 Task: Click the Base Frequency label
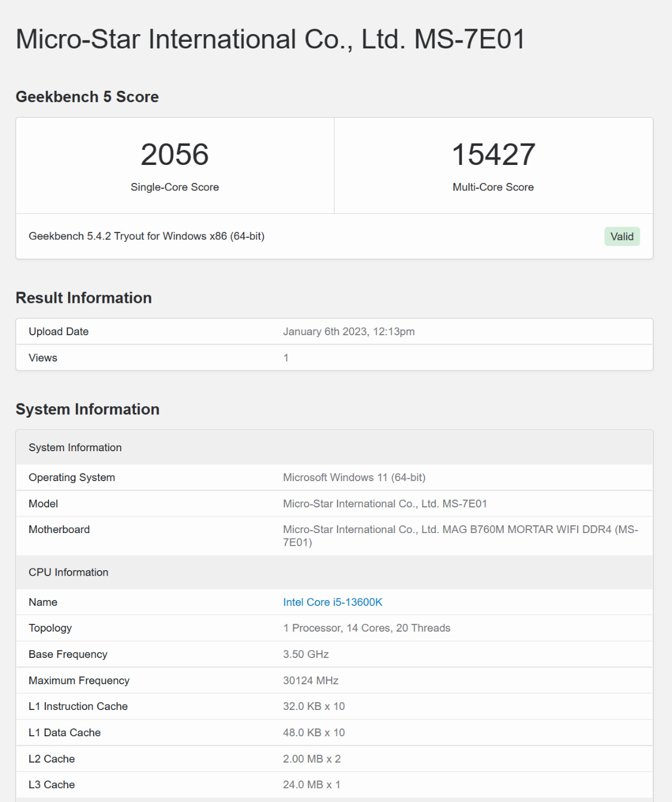pyautogui.click(x=68, y=654)
